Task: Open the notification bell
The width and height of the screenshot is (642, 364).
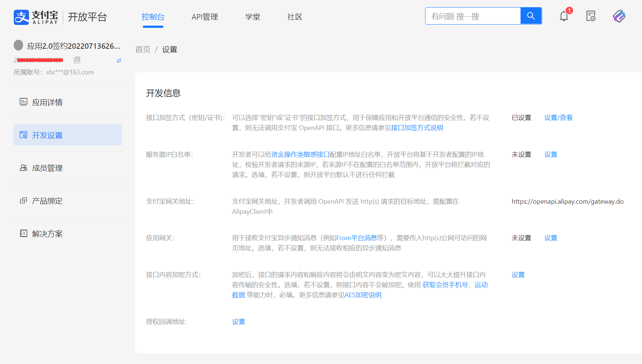Action: (564, 16)
